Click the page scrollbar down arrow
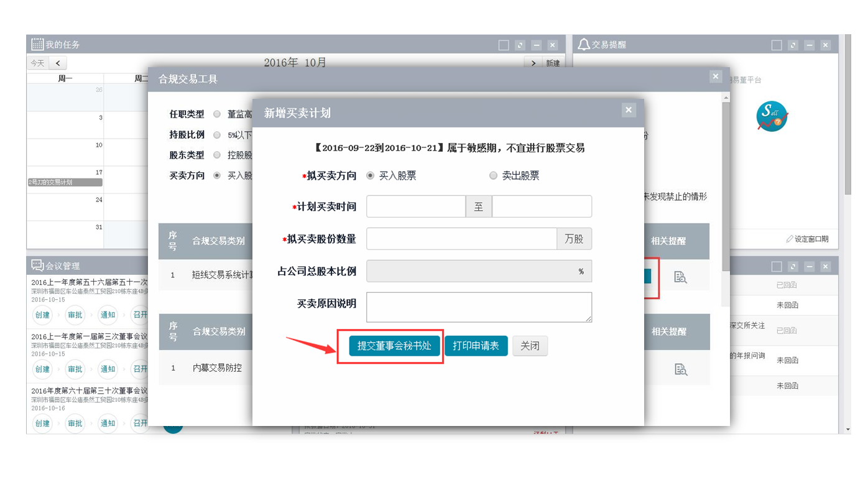Screen dimensions: 868x477 [847, 429]
